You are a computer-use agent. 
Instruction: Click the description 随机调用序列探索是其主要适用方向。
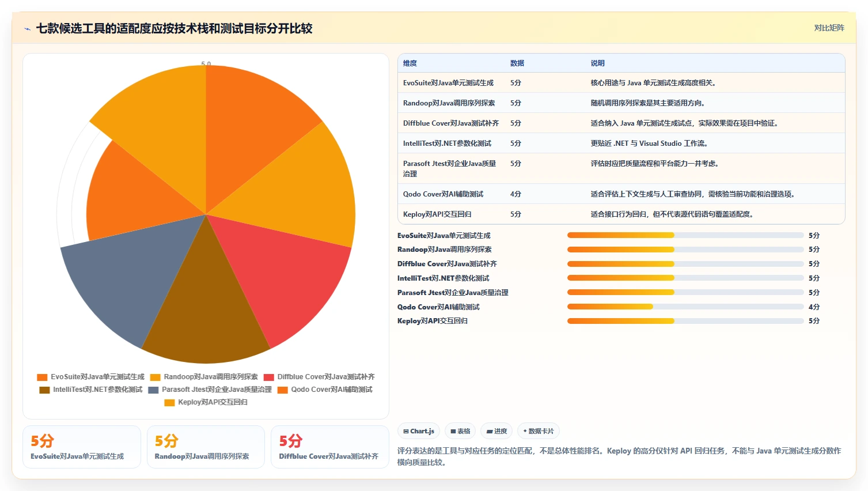click(648, 103)
